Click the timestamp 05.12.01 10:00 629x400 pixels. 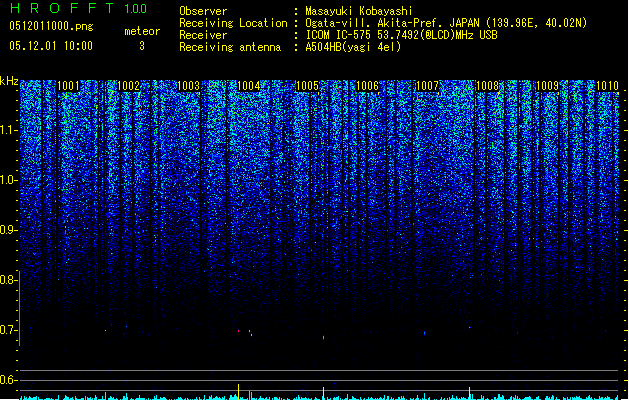point(51,46)
